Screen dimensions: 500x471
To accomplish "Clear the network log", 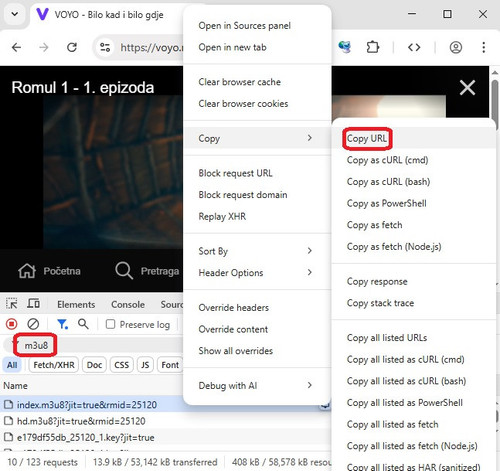I will point(33,324).
